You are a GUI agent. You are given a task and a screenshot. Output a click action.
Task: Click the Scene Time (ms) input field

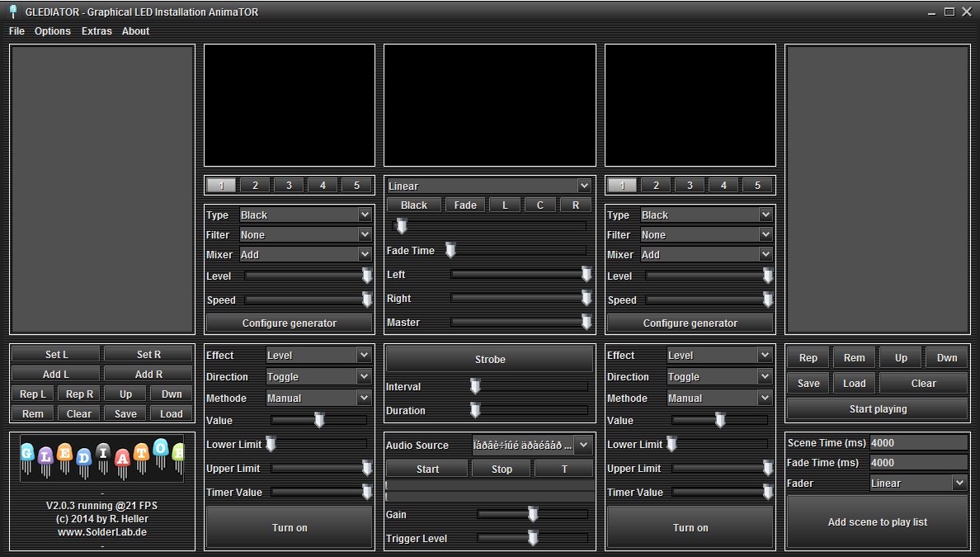pos(918,443)
